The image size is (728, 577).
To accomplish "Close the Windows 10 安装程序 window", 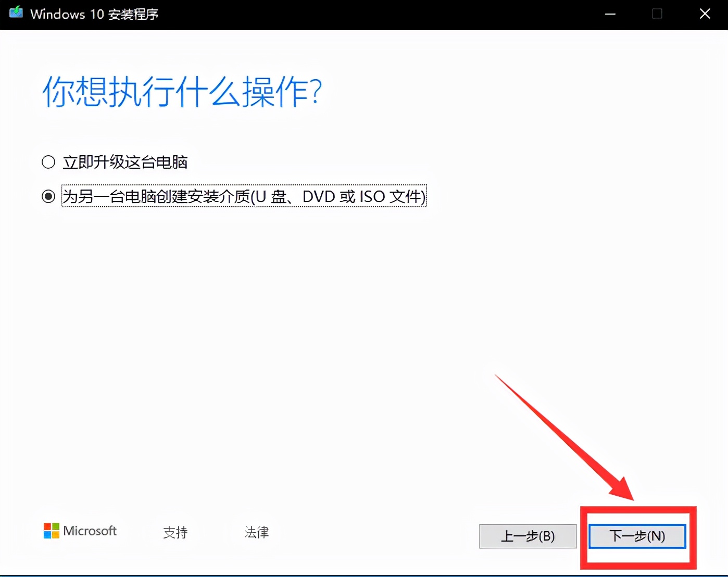I will tap(705, 14).
